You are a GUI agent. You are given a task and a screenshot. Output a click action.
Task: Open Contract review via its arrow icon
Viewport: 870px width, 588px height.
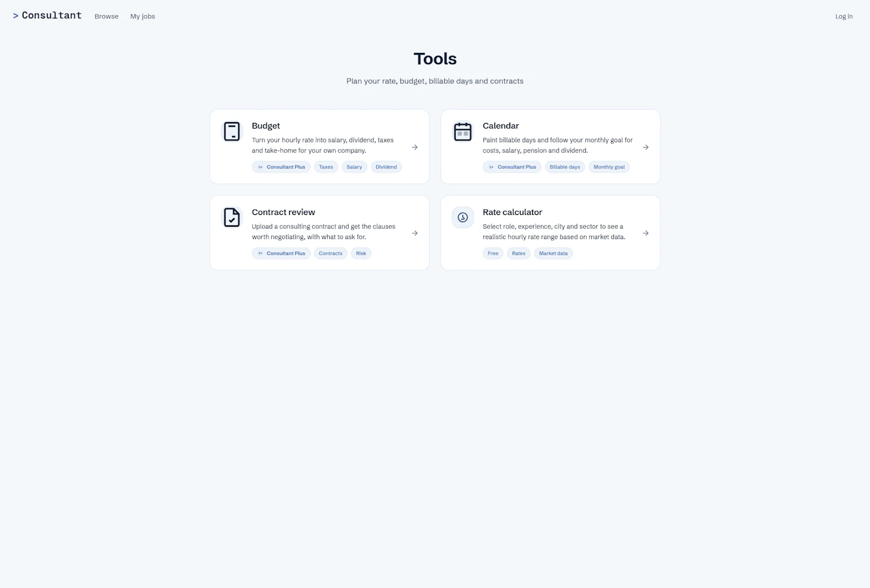[x=415, y=233]
